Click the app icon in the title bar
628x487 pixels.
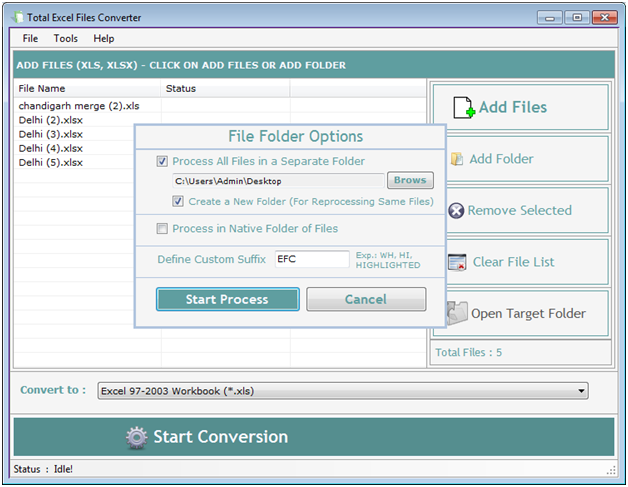(x=18, y=17)
